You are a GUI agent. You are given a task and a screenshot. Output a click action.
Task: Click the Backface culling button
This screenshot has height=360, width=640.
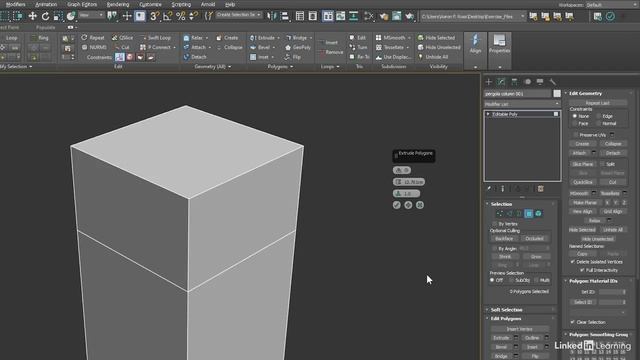pos(504,238)
